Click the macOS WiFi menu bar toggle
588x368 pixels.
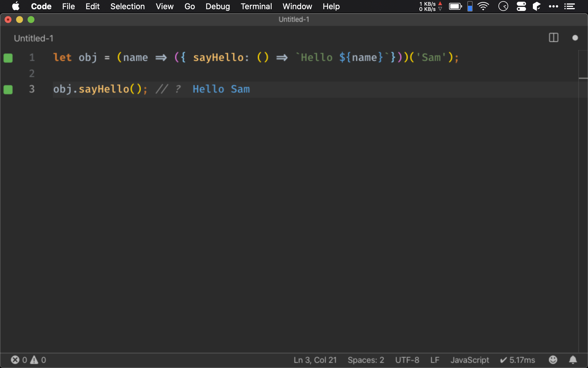tap(483, 6)
